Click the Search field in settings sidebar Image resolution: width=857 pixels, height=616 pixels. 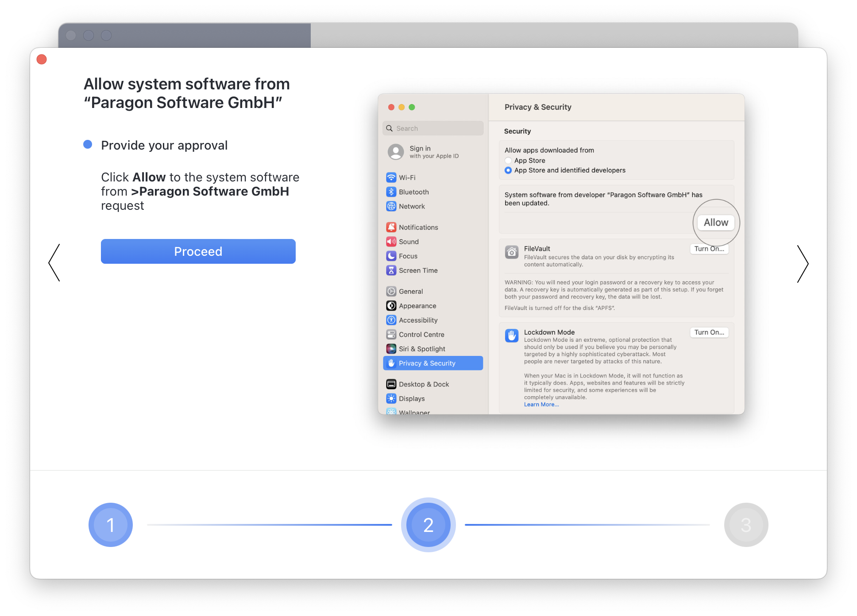point(433,128)
